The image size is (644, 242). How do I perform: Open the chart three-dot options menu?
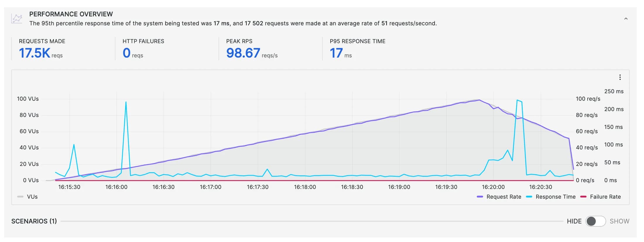click(620, 77)
